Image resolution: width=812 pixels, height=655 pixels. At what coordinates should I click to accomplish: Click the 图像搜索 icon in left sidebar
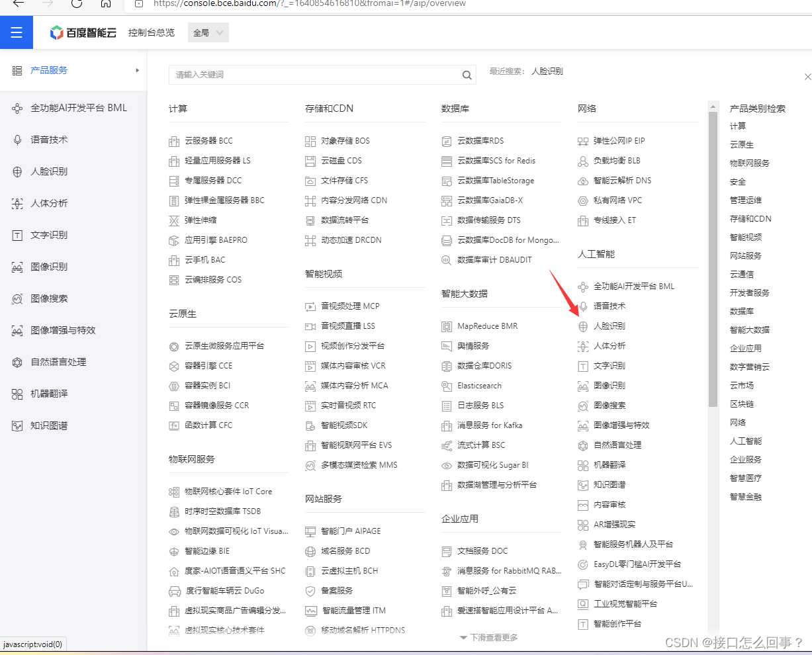pyautogui.click(x=17, y=298)
